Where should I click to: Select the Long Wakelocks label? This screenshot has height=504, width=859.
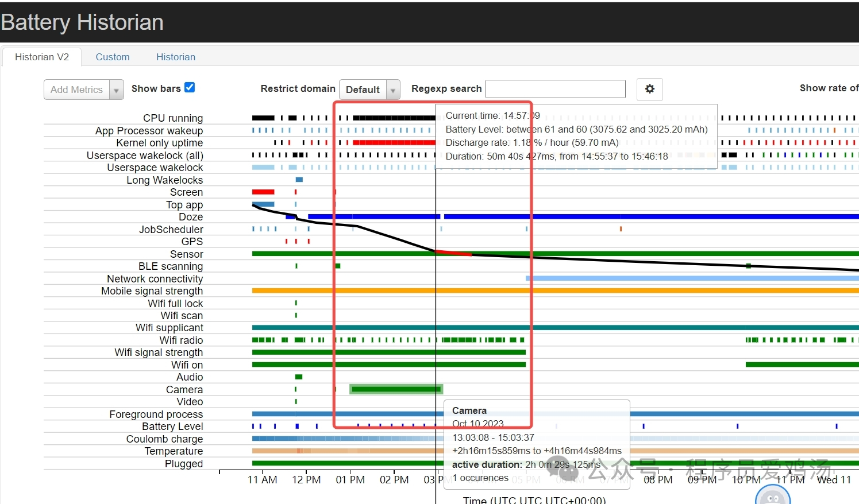click(x=165, y=180)
